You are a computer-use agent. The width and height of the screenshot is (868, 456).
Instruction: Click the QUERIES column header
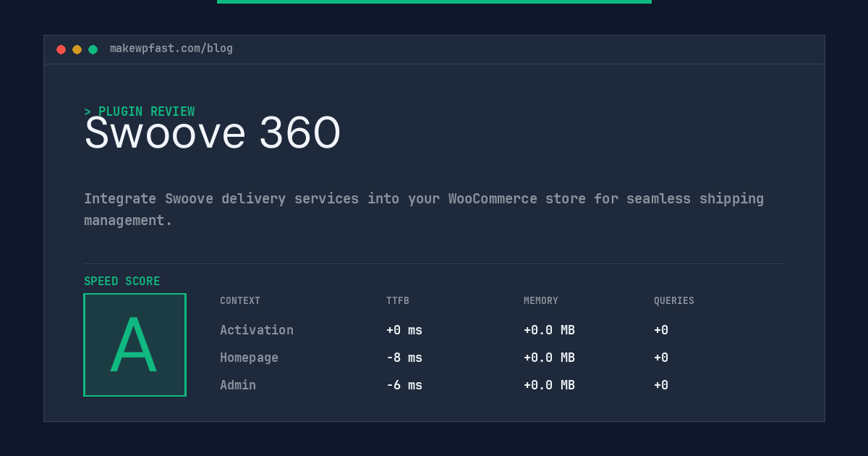point(674,301)
